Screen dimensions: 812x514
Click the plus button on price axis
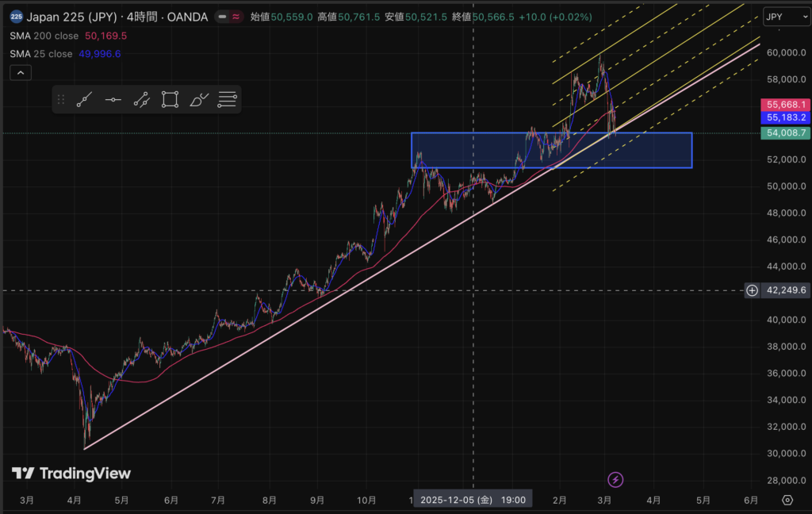(752, 290)
